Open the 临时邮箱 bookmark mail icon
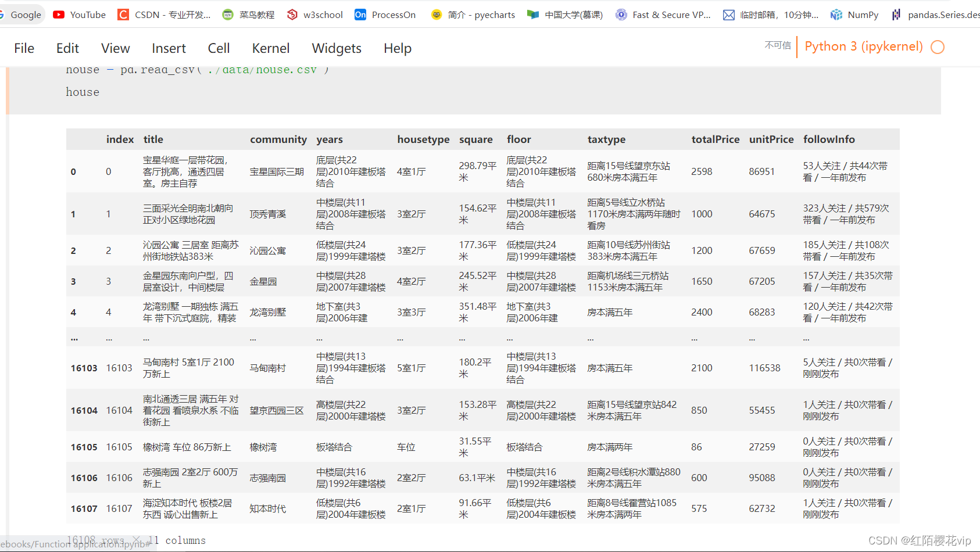 [x=729, y=15]
